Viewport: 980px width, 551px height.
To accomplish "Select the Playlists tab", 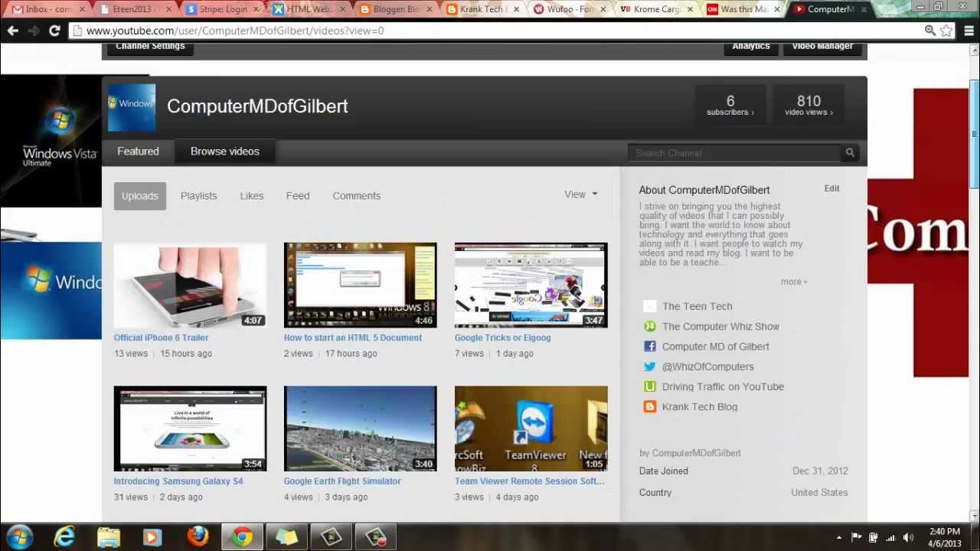I will click(199, 196).
